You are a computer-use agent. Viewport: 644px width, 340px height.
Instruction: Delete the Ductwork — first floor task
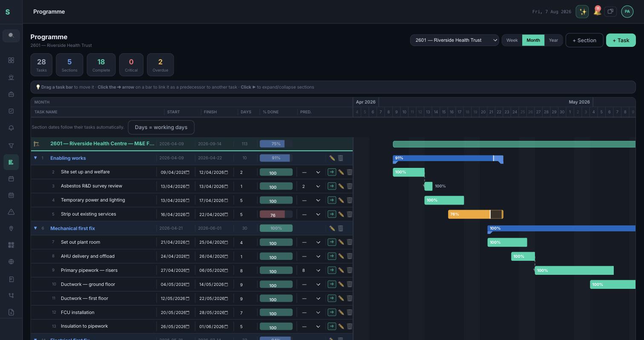[x=349, y=299]
